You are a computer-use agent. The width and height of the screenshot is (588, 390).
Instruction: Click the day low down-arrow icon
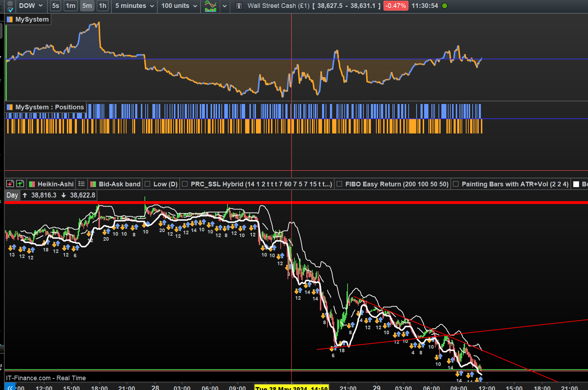pos(64,195)
